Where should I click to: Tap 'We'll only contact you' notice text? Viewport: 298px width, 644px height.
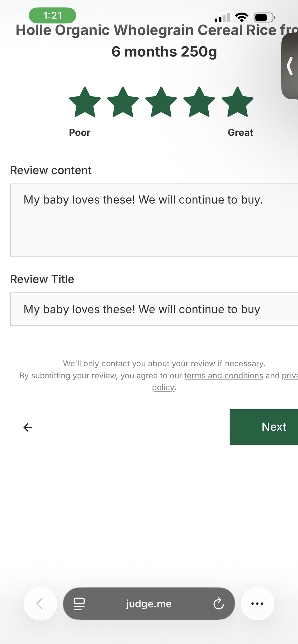164,363
